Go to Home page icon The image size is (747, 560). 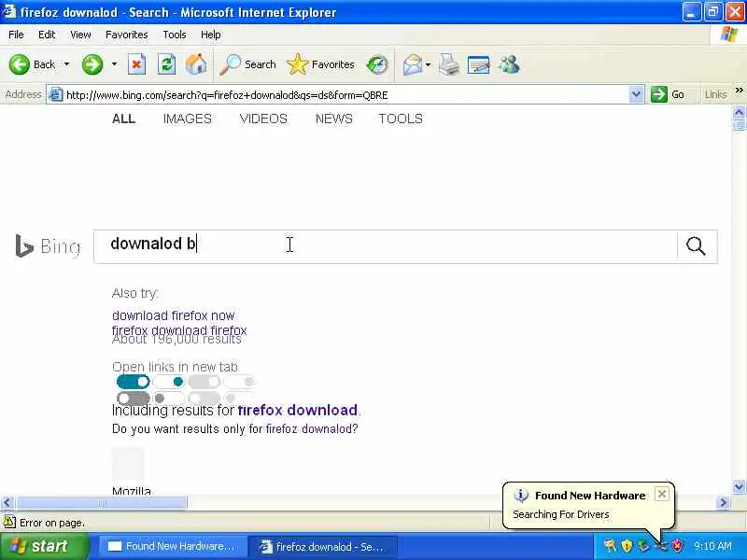(196, 64)
